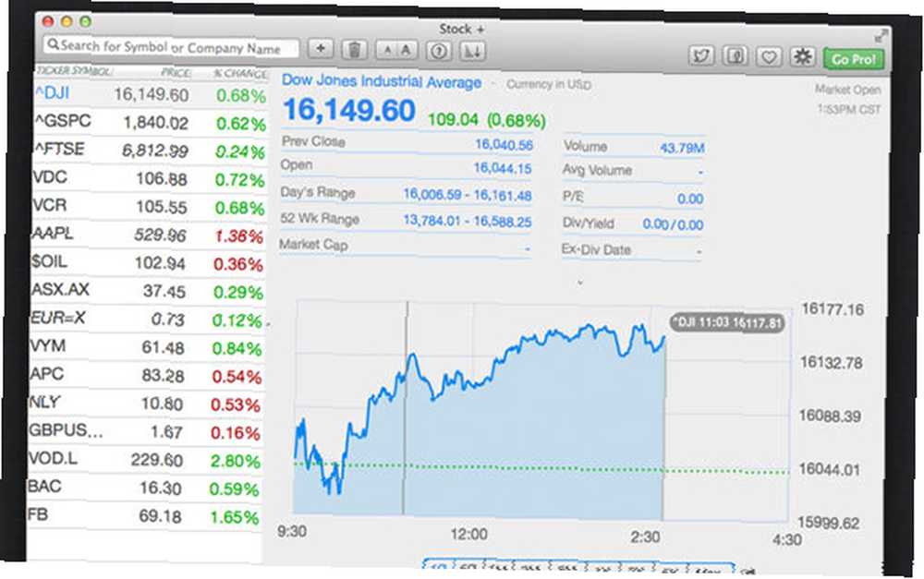Select the ASX.AX ticker
Image resolution: width=924 pixels, height=579 pixels.
[x=60, y=289]
